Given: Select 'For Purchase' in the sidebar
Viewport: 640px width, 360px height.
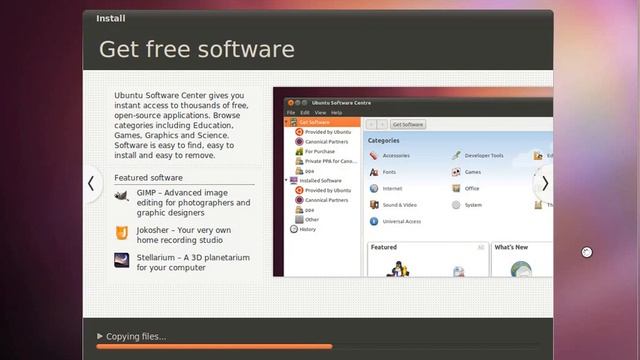Looking at the screenshot, I should (x=320, y=151).
